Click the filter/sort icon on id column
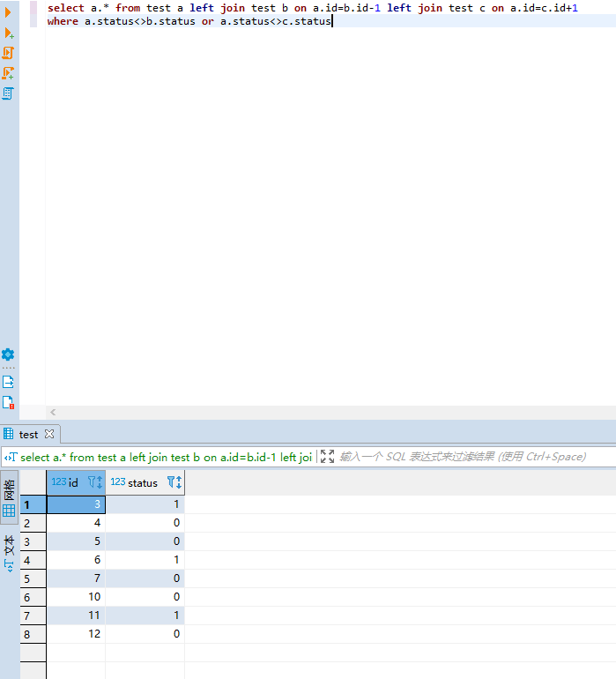The width and height of the screenshot is (616, 679). [95, 482]
